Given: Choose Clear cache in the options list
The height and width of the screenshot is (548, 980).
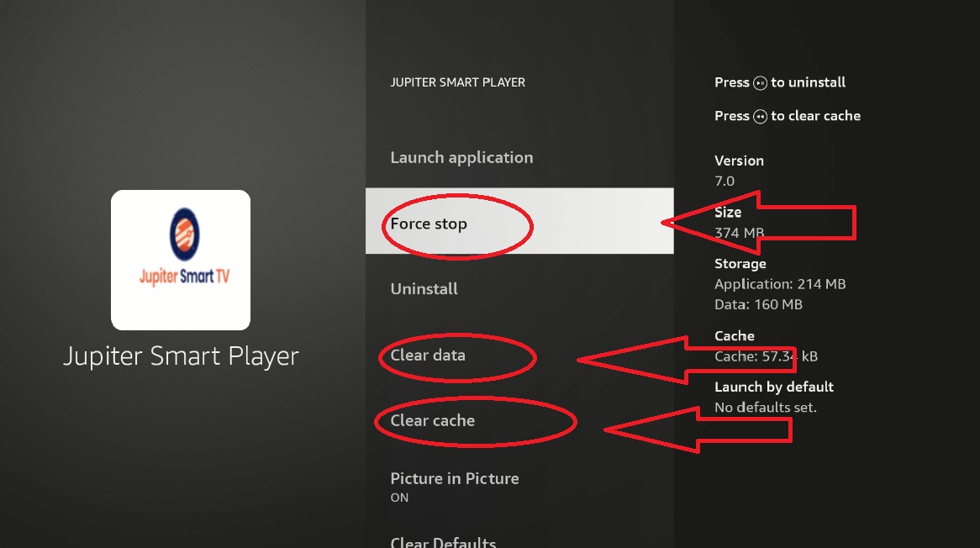Looking at the screenshot, I should (x=433, y=421).
